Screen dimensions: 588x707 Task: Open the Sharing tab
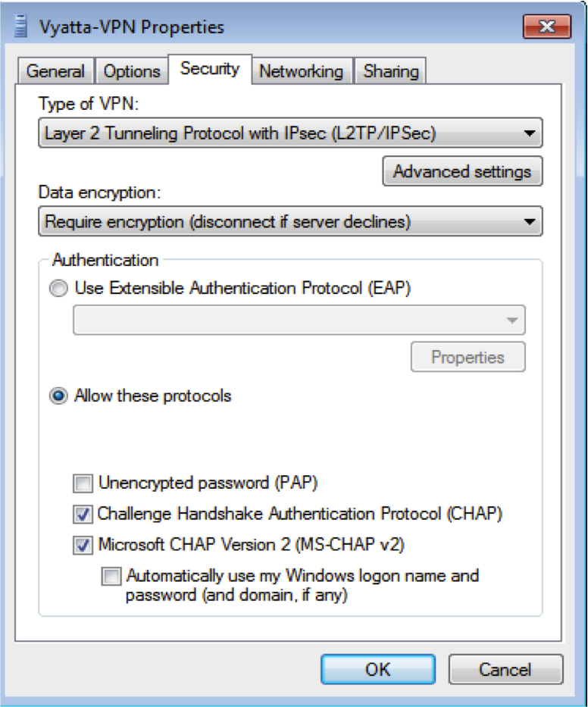(x=390, y=71)
